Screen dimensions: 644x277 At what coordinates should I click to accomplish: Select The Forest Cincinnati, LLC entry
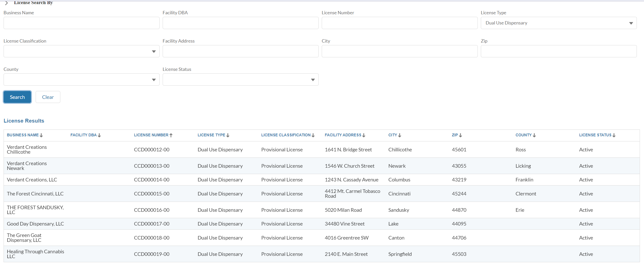[x=35, y=194]
